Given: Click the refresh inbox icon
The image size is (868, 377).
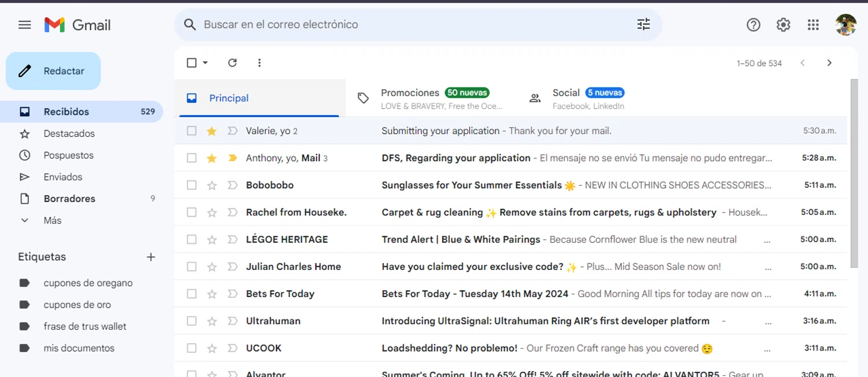Looking at the screenshot, I should (233, 63).
